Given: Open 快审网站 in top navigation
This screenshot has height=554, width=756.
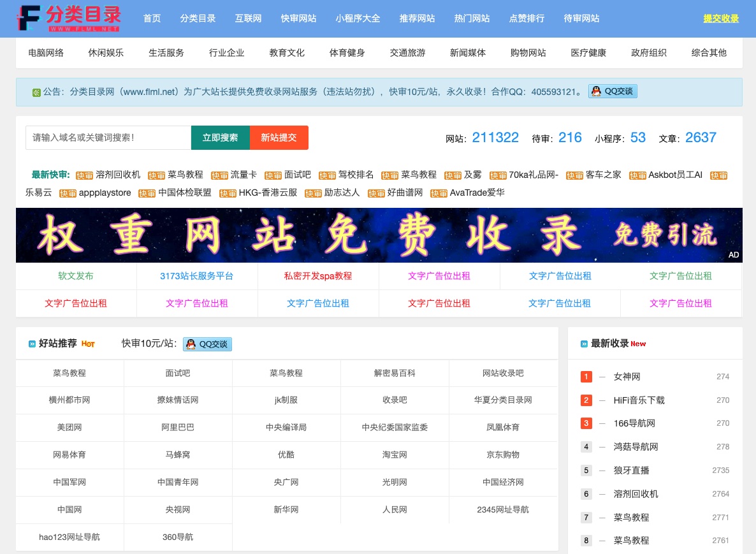Looking at the screenshot, I should coord(298,18).
